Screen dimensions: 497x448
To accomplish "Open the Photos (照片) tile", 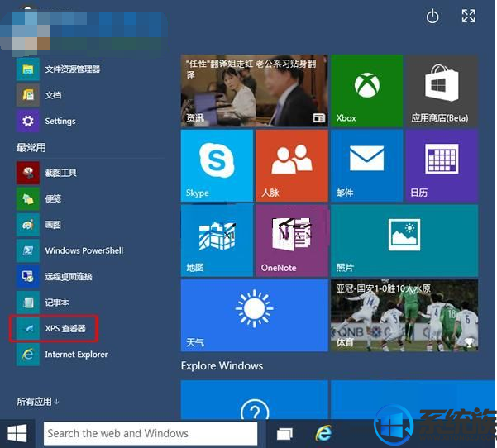I will (404, 241).
